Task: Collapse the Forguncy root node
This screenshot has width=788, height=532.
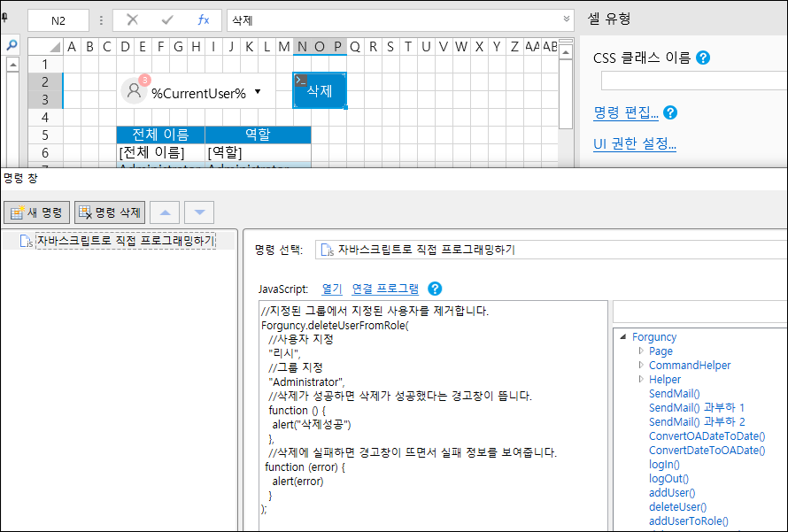Action: point(623,337)
